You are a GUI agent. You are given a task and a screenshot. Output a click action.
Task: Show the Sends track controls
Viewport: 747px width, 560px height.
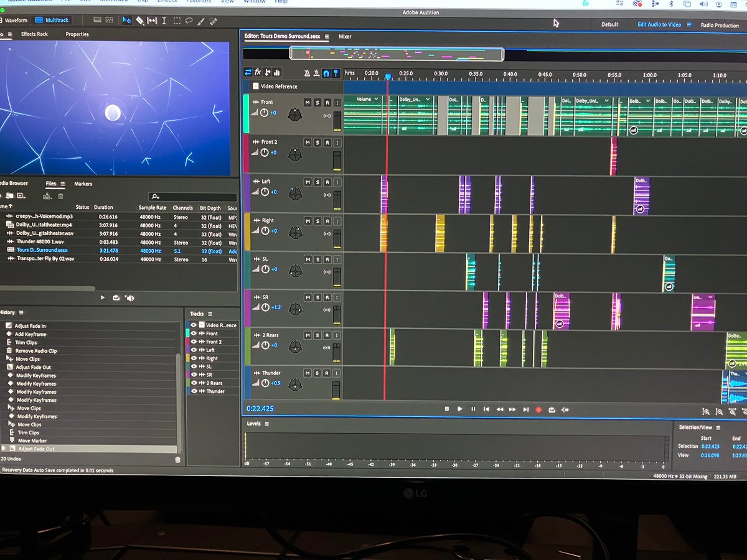pyautogui.click(x=267, y=72)
